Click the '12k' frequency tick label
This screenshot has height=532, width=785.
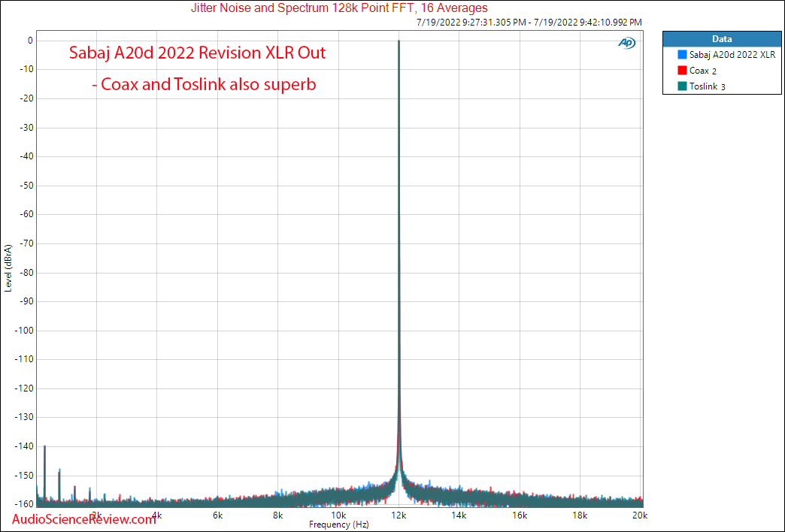click(399, 515)
